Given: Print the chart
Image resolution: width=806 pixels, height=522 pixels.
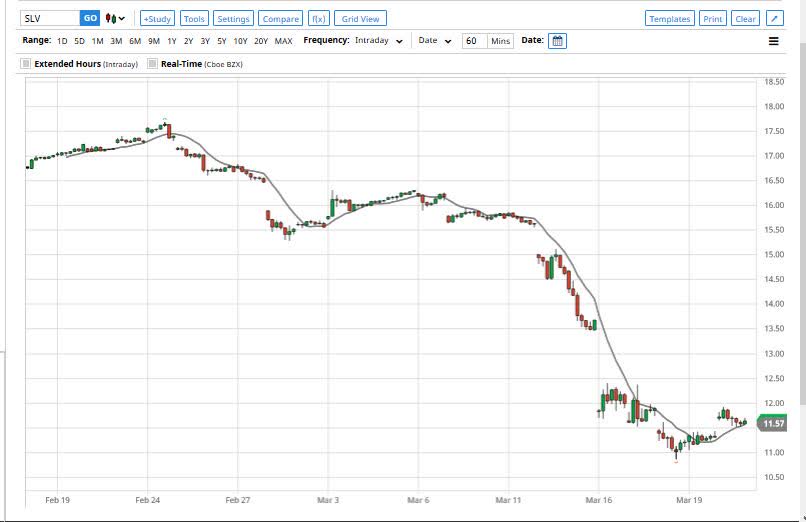Looking at the screenshot, I should click(x=713, y=18).
